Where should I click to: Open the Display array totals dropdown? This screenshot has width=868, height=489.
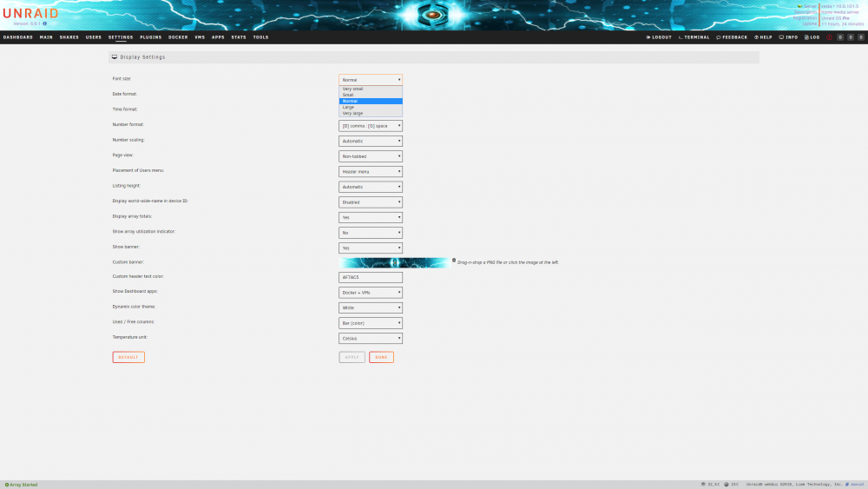(371, 217)
